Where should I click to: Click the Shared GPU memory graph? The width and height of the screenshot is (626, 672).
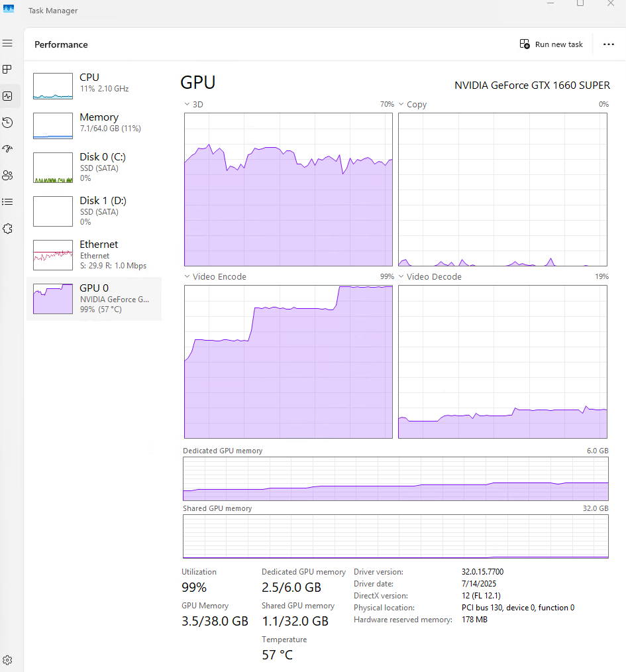(395, 537)
